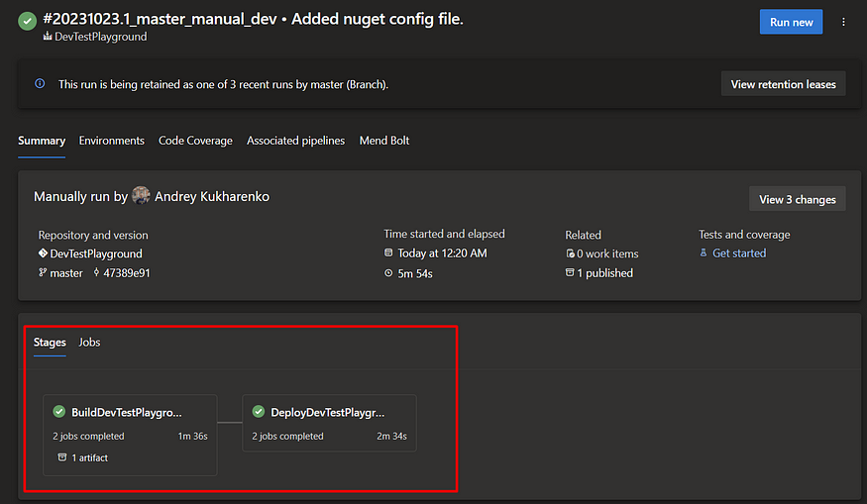Open the 1 published artifacts link
The width and height of the screenshot is (867, 504).
pyautogui.click(x=604, y=273)
